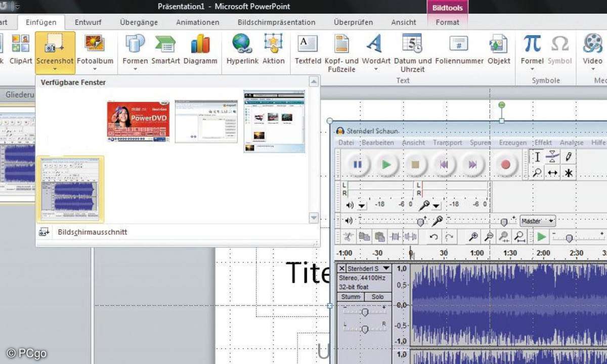Click Play-at-speed green arrow in Audacity
Image resolution: width=607 pixels, height=364 pixels.
pyautogui.click(x=542, y=237)
